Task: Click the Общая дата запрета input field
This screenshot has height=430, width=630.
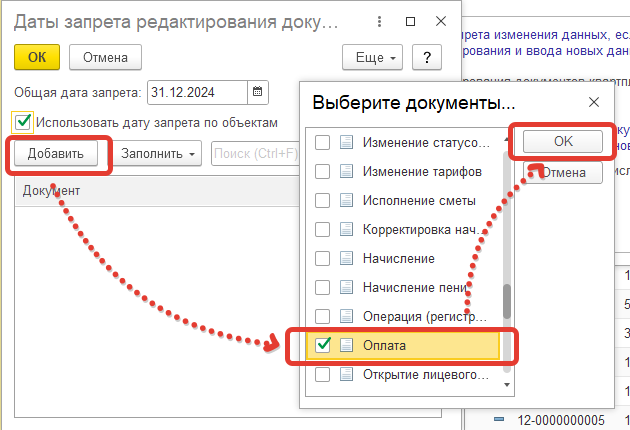Action: 196,92
